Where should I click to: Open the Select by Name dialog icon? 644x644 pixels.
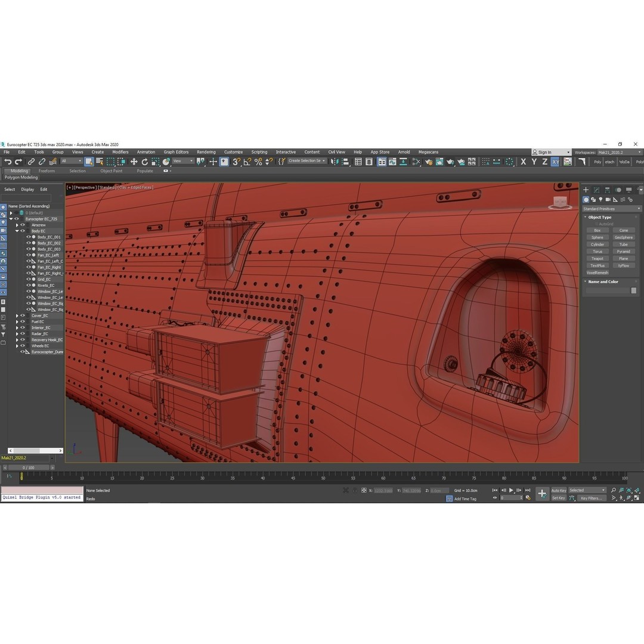point(100,162)
